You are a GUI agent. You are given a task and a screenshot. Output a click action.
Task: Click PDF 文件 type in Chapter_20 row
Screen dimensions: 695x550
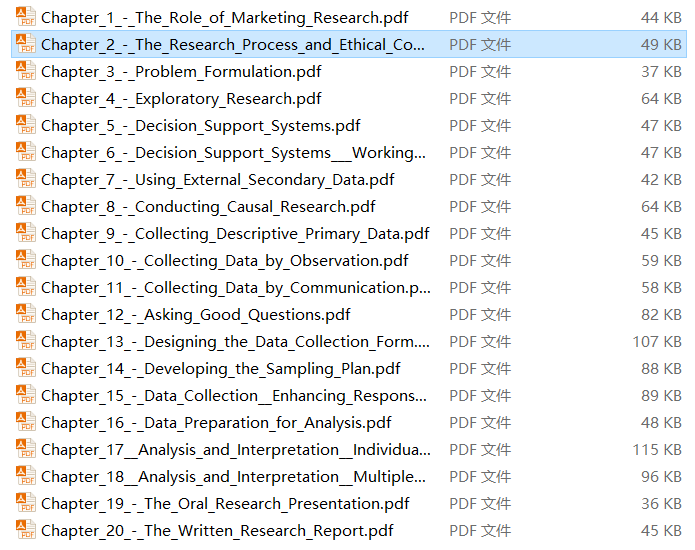tap(480, 531)
